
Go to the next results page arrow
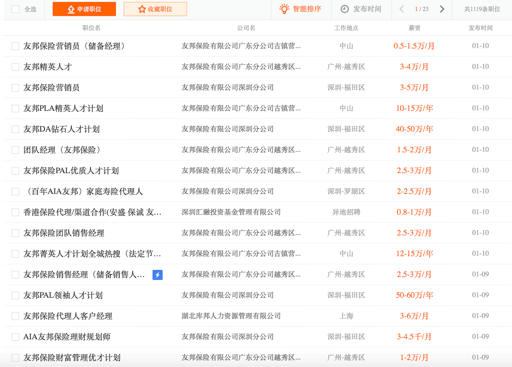tap(442, 9)
